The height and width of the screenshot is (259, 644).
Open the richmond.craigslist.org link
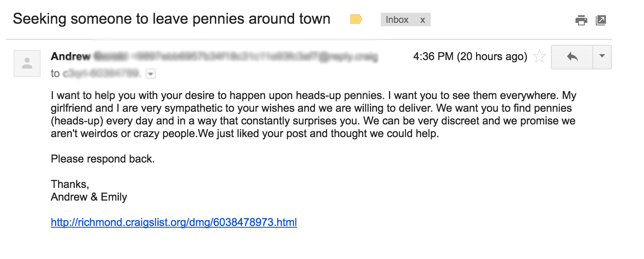[174, 222]
